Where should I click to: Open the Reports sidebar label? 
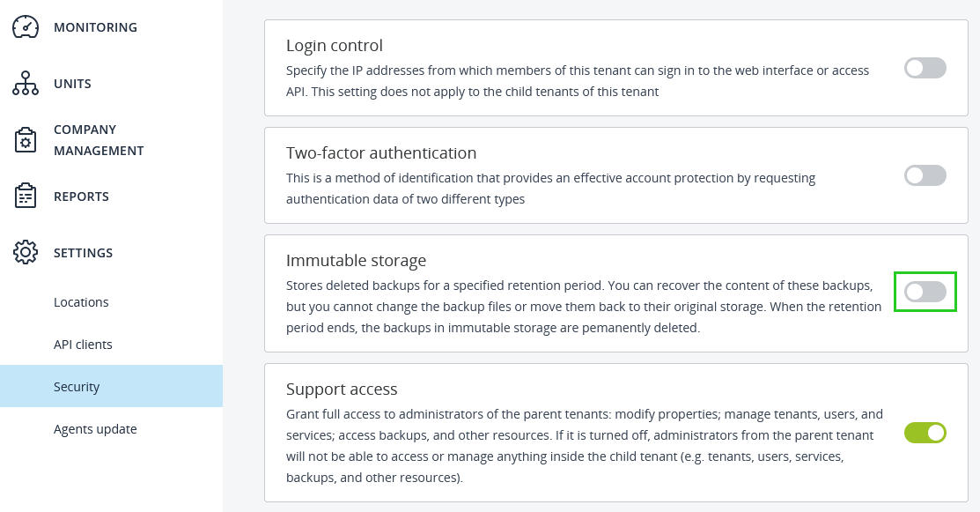[x=81, y=197]
